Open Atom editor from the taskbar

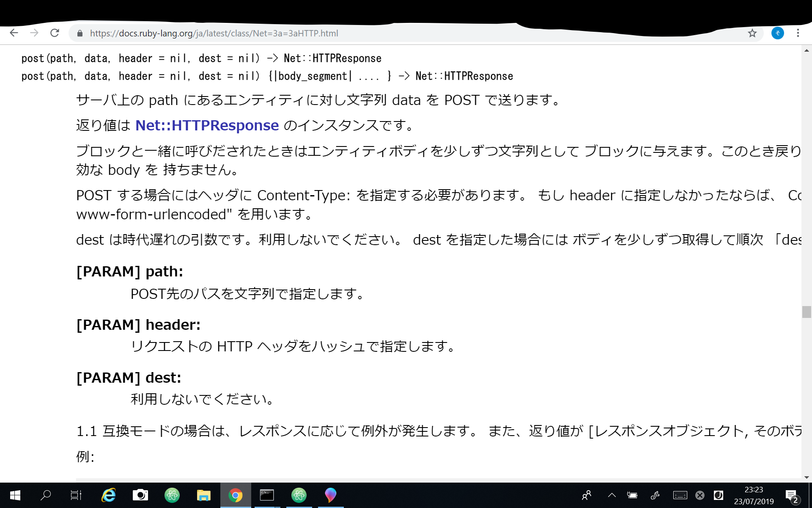click(172, 495)
